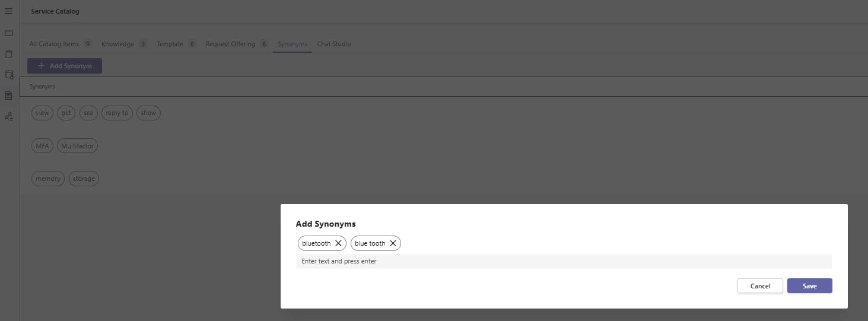868x321 pixels.
Task: Click the service catalog sidebar icon
Action: (x=9, y=75)
